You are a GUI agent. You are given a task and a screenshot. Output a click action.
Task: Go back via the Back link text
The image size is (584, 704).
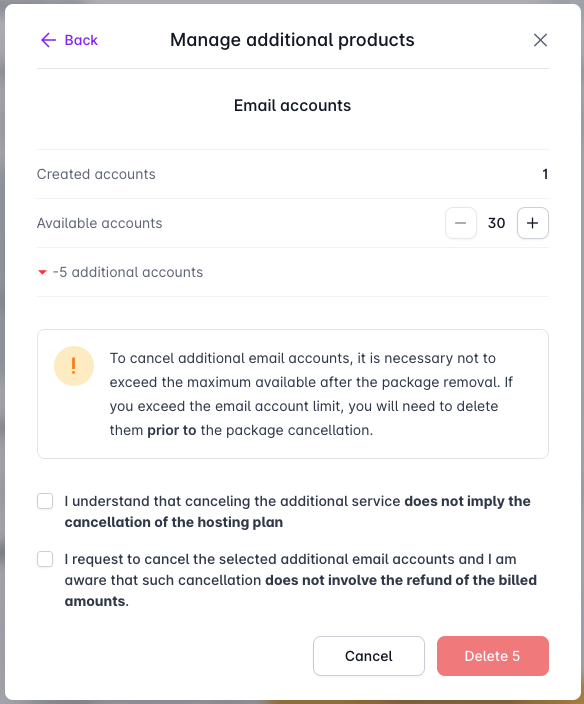coord(81,40)
